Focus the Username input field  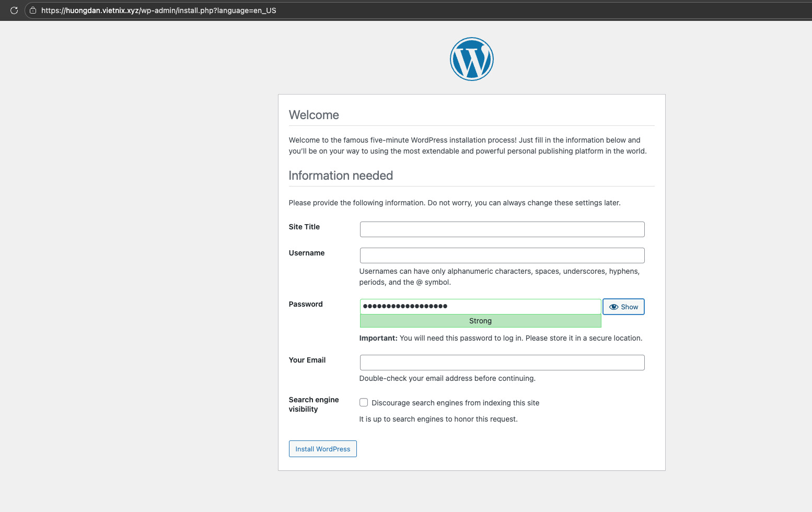tap(502, 255)
